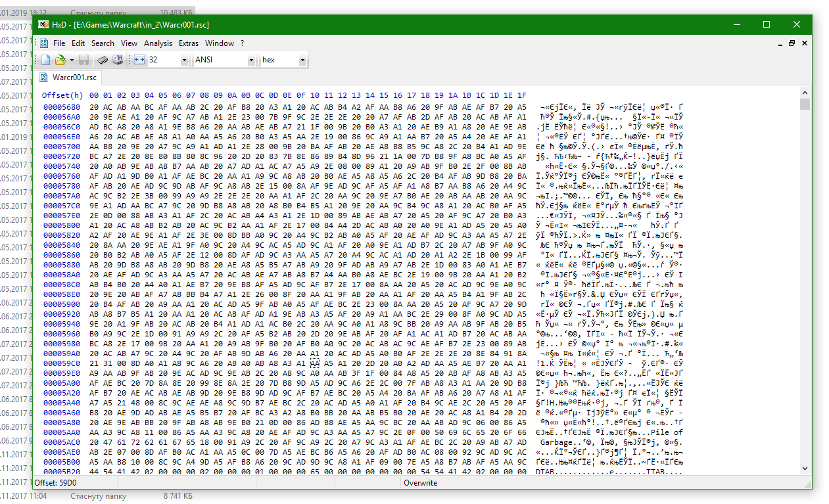
Task: Minimize the inner document window
Action: [x=780, y=43]
